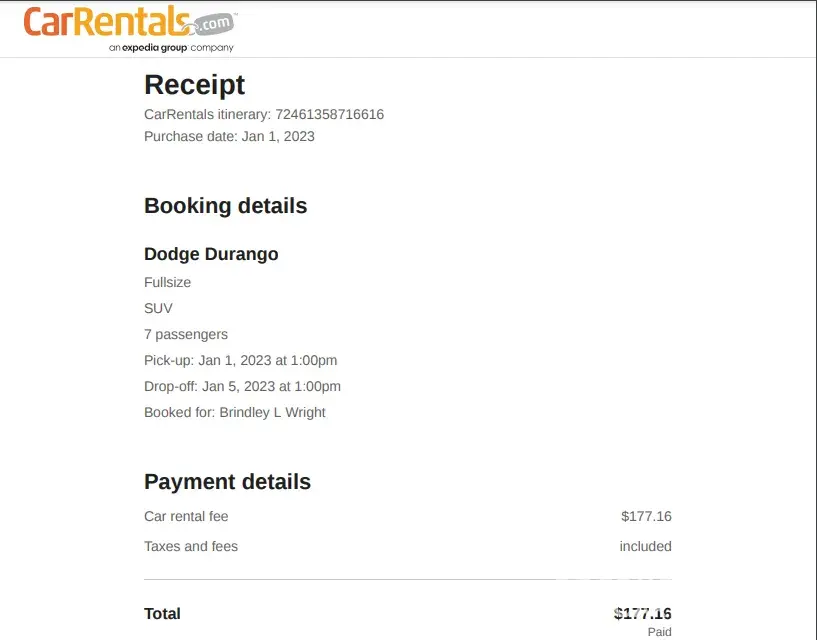The width and height of the screenshot is (817, 640).
Task: Click the Taxes and fees label
Action: [191, 546]
